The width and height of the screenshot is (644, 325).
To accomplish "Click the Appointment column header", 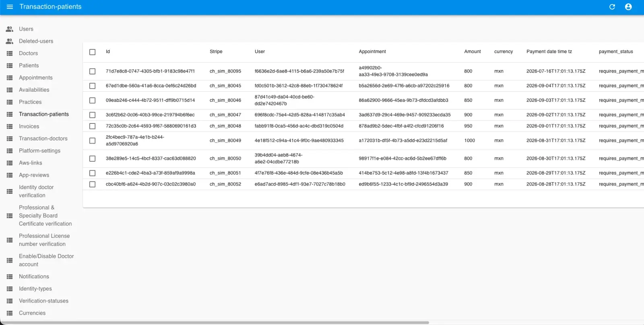I will coord(372,51).
